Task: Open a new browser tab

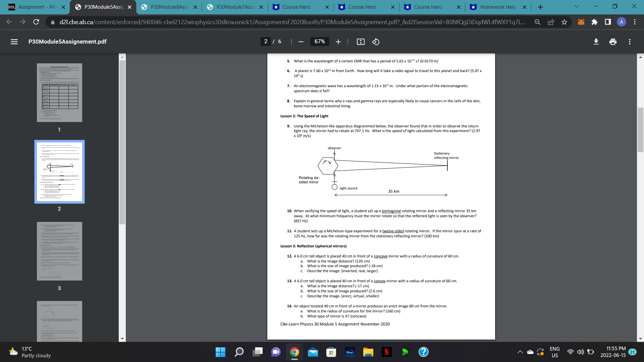Action: [540, 7]
